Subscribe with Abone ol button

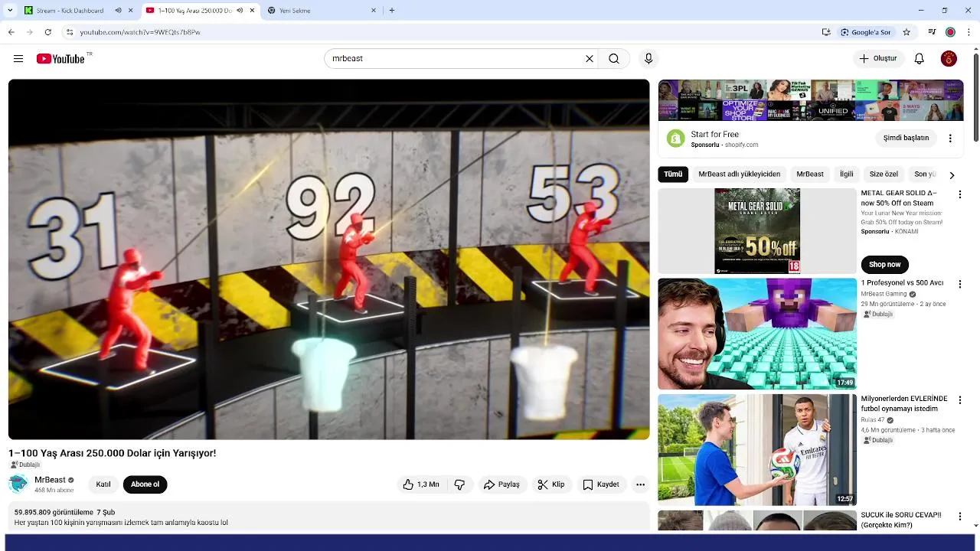[x=145, y=484]
